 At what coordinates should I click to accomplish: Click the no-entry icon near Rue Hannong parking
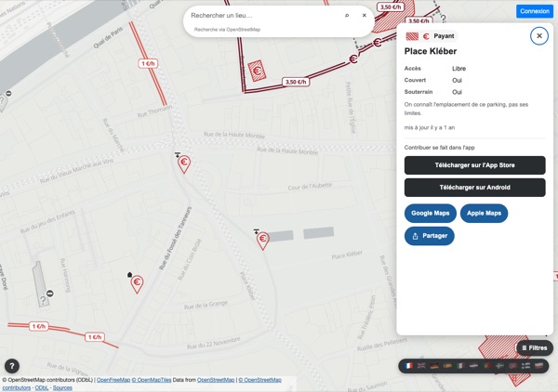[x=50, y=294]
